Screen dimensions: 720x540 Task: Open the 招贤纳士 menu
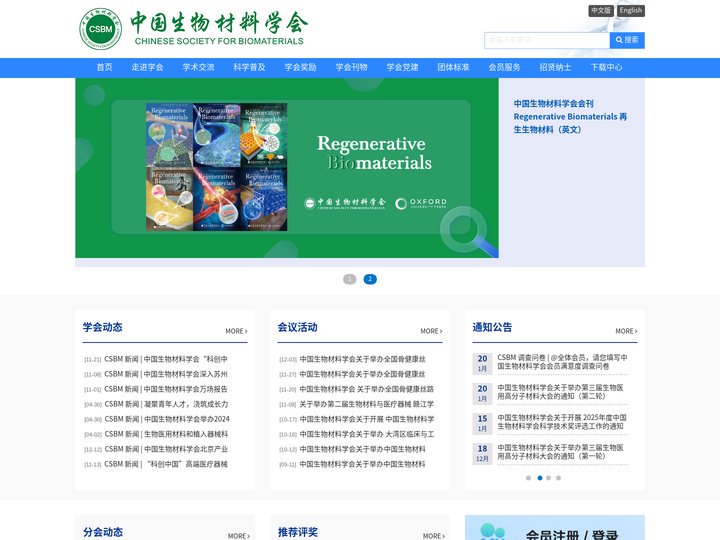(x=555, y=68)
